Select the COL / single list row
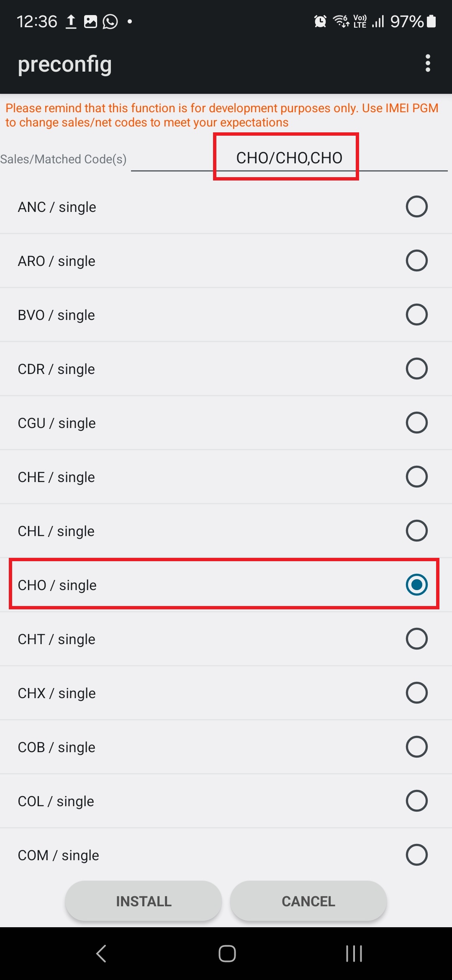Viewport: 452px width, 980px height. pos(226,801)
